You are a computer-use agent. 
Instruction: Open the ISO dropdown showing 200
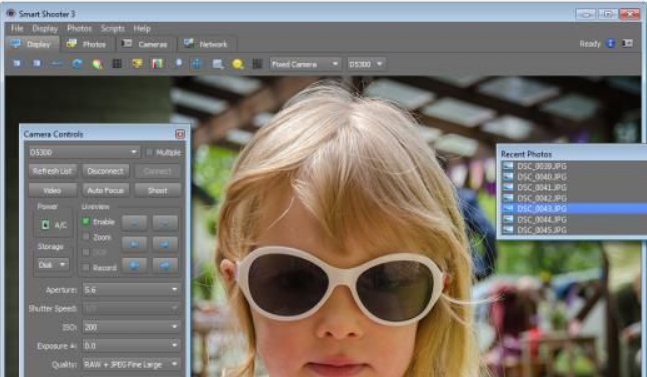131,327
